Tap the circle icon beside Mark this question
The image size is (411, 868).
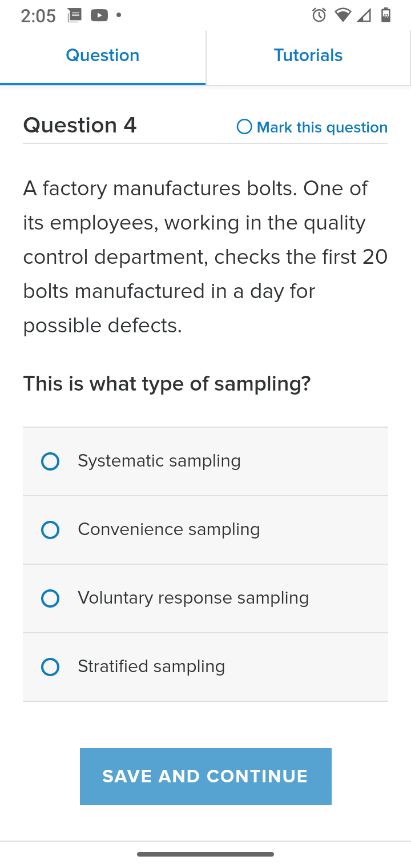tap(244, 127)
